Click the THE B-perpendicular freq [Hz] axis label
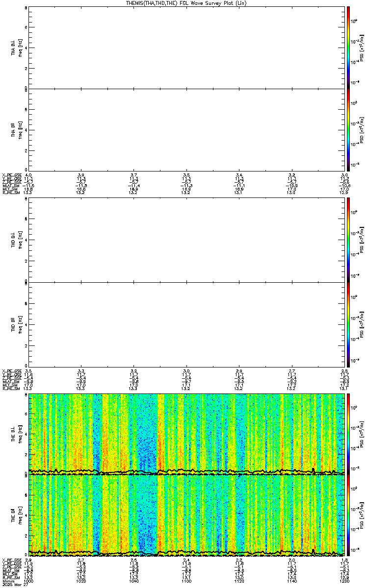The image size is (368, 588). tap(20, 435)
